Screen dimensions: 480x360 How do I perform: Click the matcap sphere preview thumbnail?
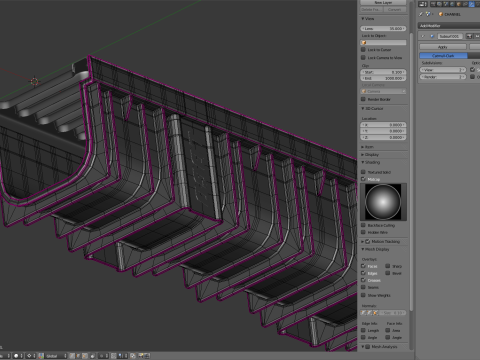[383, 202]
